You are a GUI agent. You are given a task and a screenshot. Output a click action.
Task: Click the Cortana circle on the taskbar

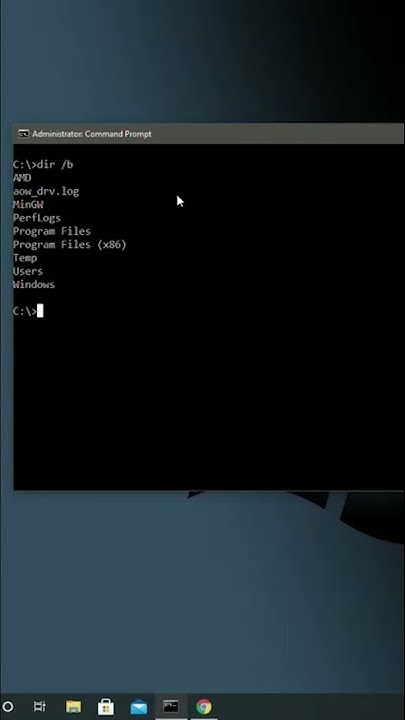8,706
